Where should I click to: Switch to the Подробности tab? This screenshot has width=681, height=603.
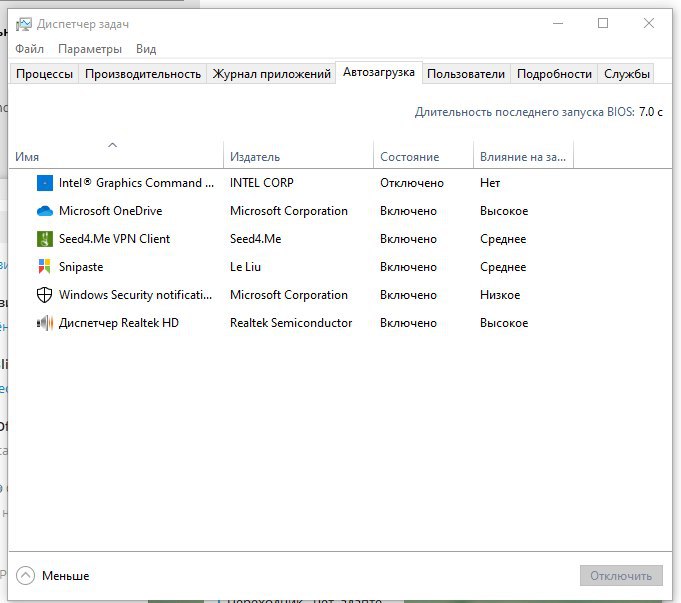tap(554, 74)
